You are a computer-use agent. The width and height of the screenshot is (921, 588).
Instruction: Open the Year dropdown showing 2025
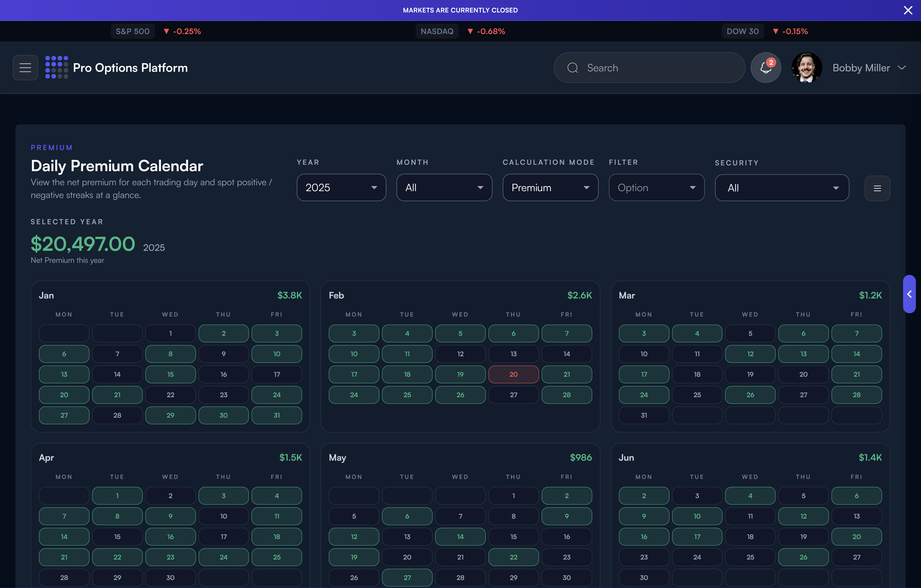341,187
